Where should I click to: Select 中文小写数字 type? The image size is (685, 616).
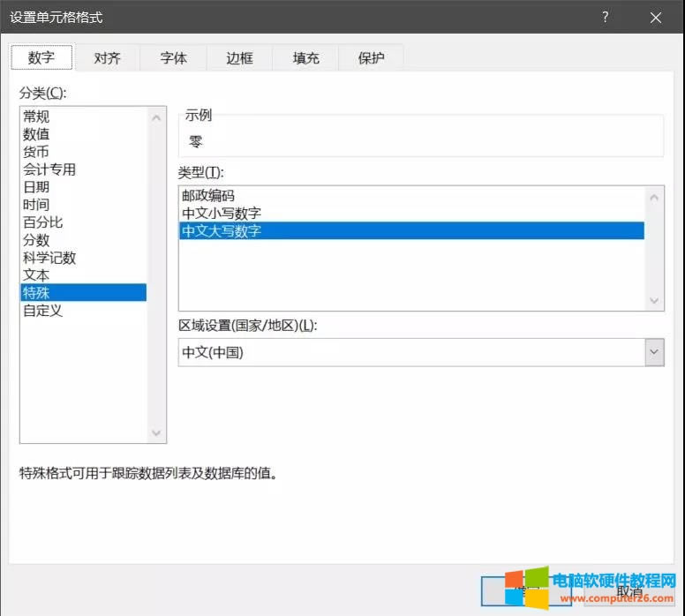click(222, 214)
